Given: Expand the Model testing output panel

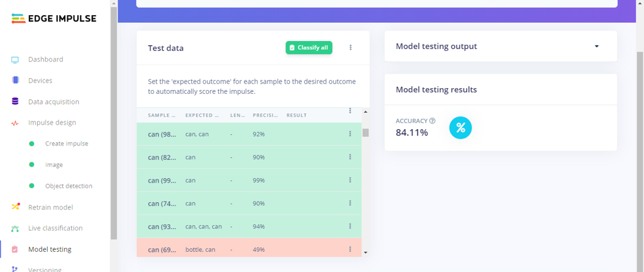Looking at the screenshot, I should point(596,47).
